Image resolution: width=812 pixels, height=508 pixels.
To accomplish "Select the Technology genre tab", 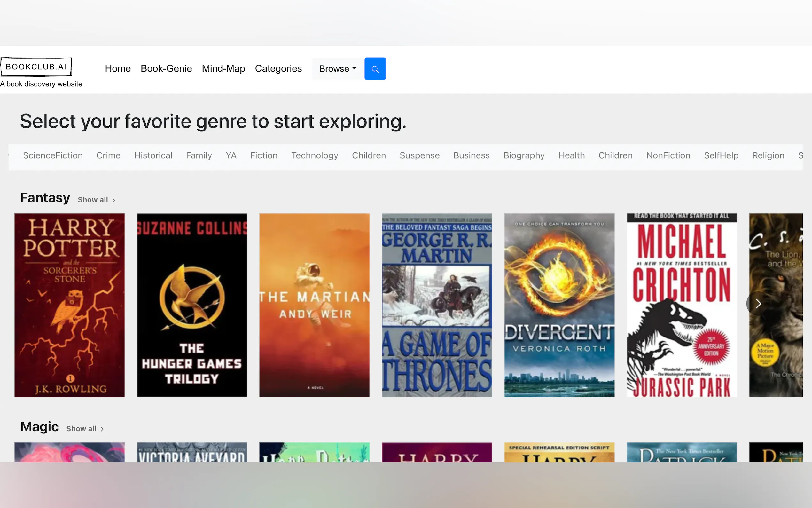I will point(315,155).
